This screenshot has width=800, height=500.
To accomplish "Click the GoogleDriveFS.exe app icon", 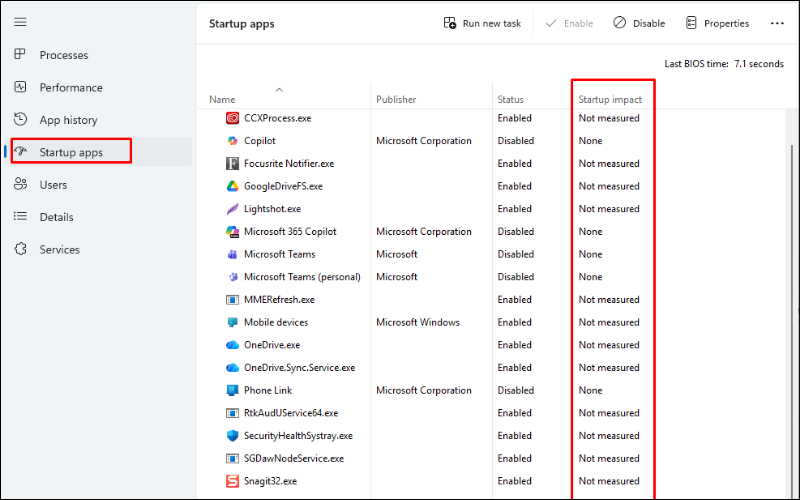I will [232, 186].
